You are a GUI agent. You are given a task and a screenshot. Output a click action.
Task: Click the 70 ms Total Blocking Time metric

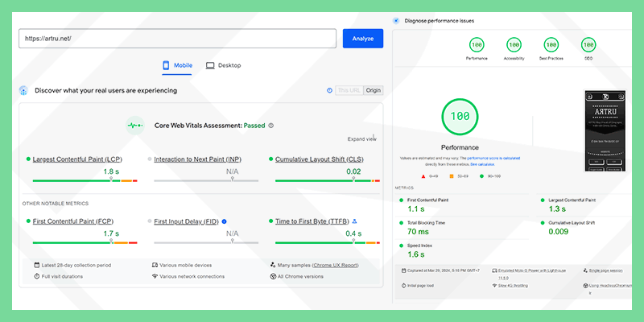pos(418,232)
